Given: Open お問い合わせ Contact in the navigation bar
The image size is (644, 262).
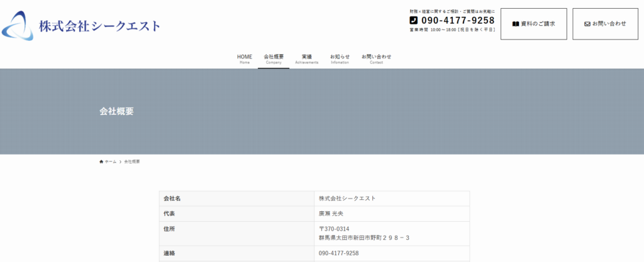Looking at the screenshot, I should [376, 58].
